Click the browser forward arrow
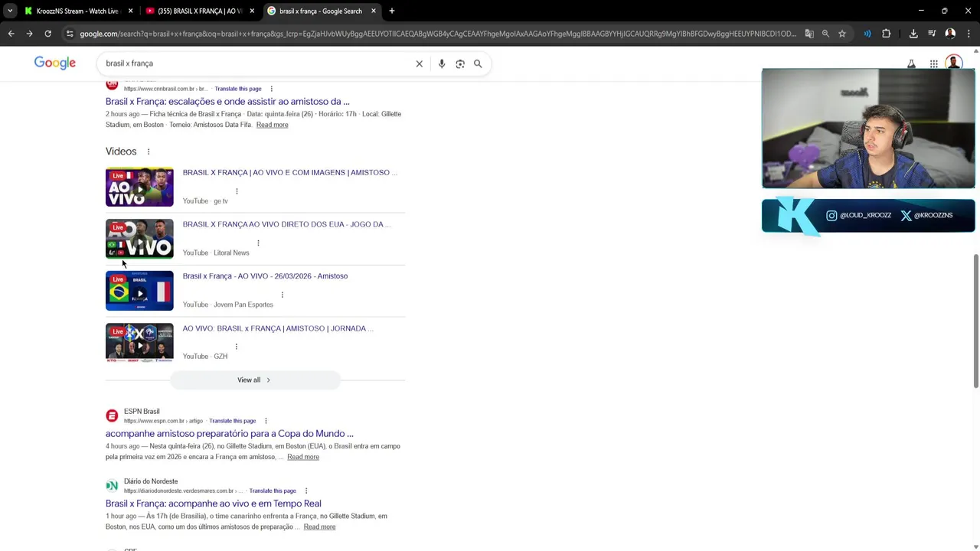Screen dimensions: 980x551 click(x=29, y=34)
